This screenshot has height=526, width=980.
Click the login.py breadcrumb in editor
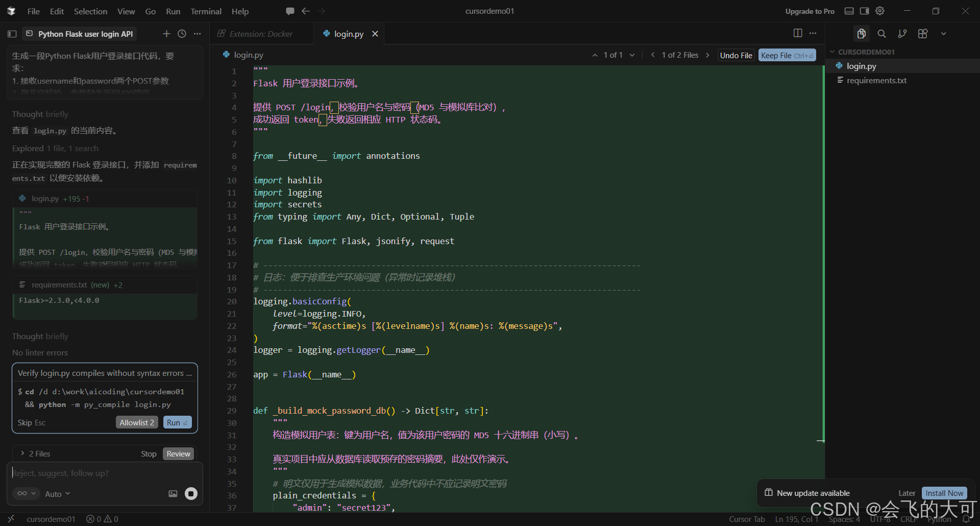tap(243, 55)
